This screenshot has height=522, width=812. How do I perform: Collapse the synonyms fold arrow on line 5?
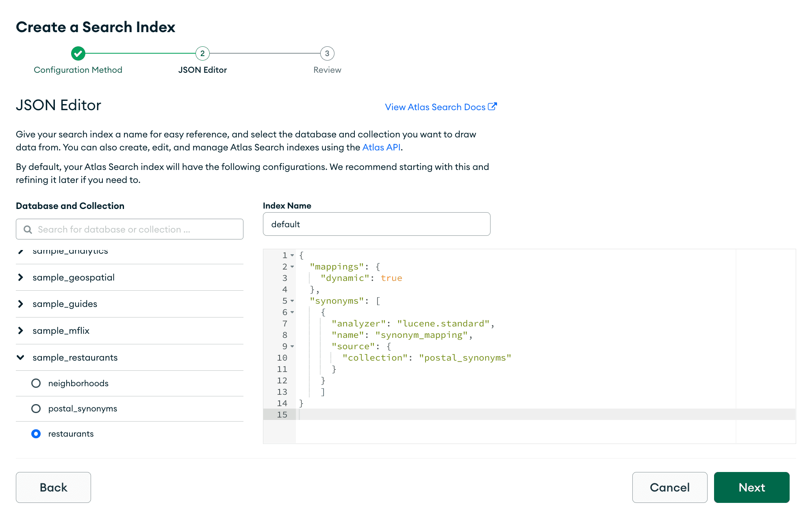tap(292, 301)
